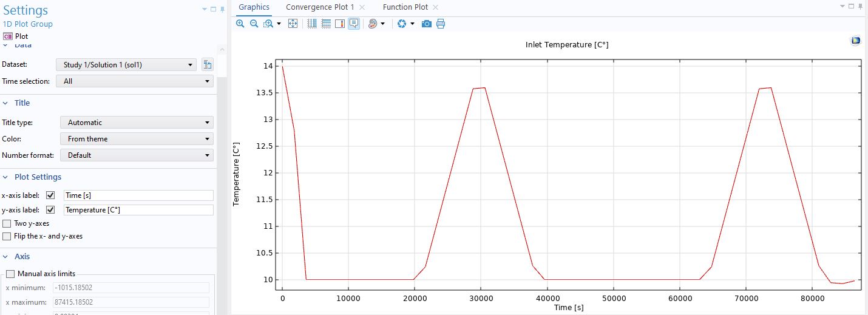Open the Dataset dropdown
868x315 pixels.
(126, 65)
